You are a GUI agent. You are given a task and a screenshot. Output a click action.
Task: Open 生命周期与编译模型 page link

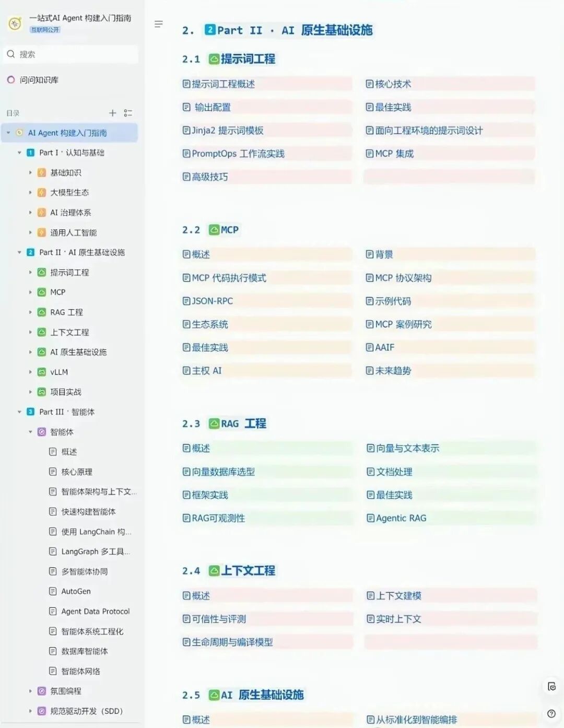[232, 642]
